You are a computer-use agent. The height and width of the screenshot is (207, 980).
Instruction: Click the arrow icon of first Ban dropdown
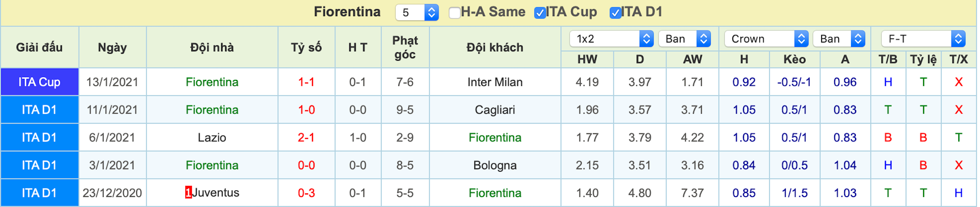[x=703, y=39]
